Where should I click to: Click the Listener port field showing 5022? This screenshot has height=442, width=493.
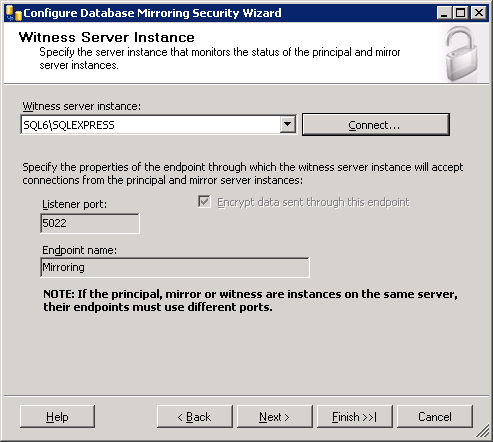click(x=90, y=223)
